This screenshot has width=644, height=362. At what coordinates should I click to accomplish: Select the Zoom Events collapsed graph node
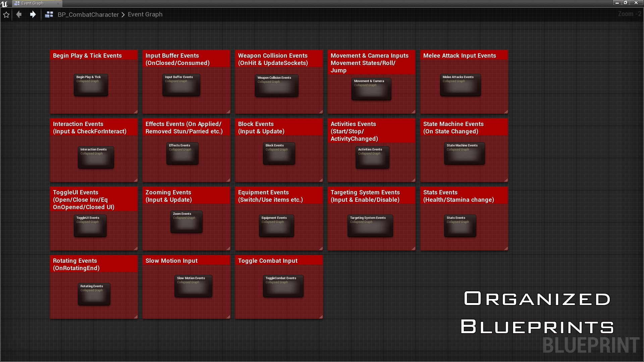coord(186,222)
